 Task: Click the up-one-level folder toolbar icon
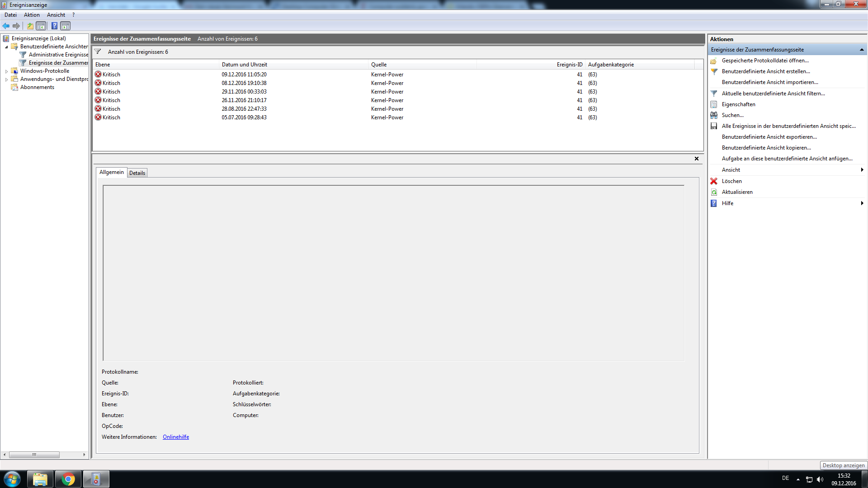click(30, 26)
